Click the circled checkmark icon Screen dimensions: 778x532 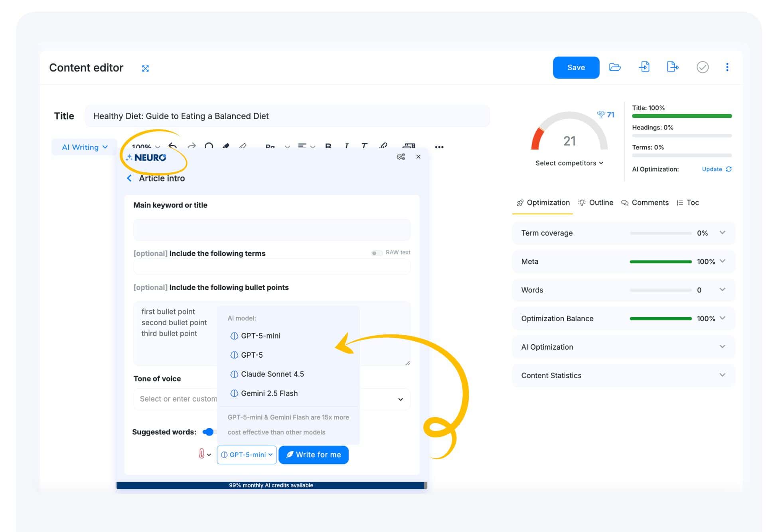click(x=703, y=67)
